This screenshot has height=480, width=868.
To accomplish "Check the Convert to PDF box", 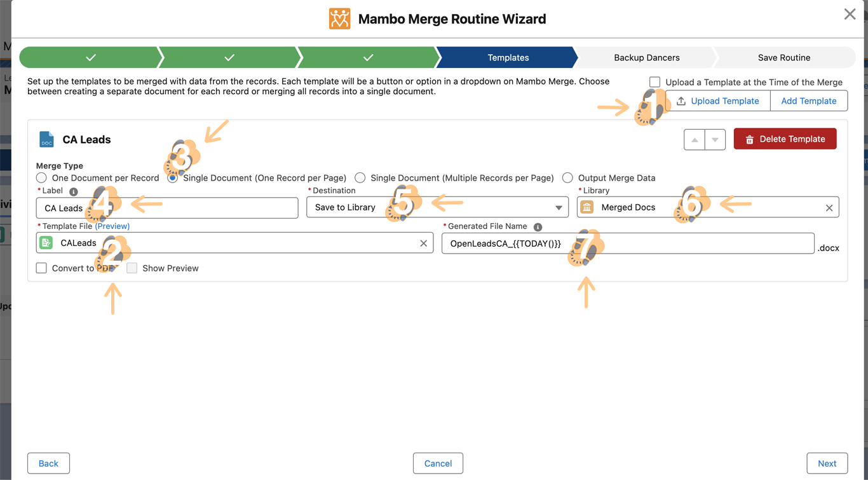I will click(x=41, y=268).
